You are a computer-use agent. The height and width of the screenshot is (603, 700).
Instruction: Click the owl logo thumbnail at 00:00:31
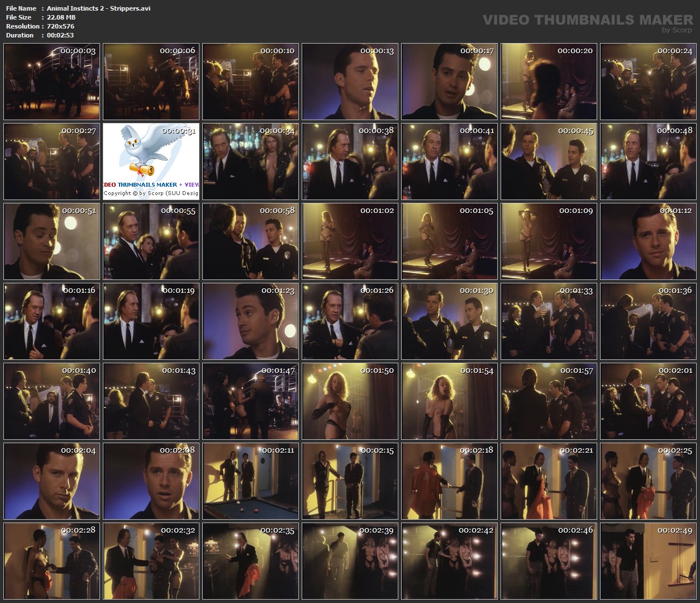click(x=151, y=162)
